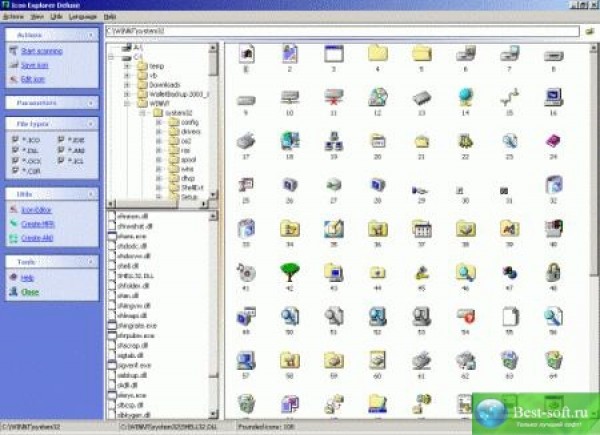Toggle the *.ICL file type checkbox

61,160
